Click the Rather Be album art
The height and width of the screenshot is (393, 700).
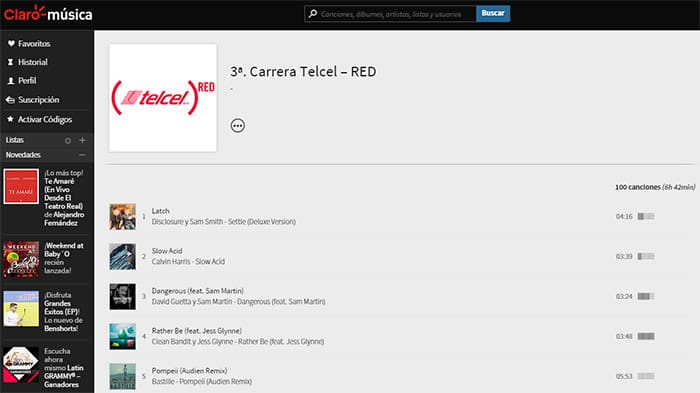tap(123, 336)
